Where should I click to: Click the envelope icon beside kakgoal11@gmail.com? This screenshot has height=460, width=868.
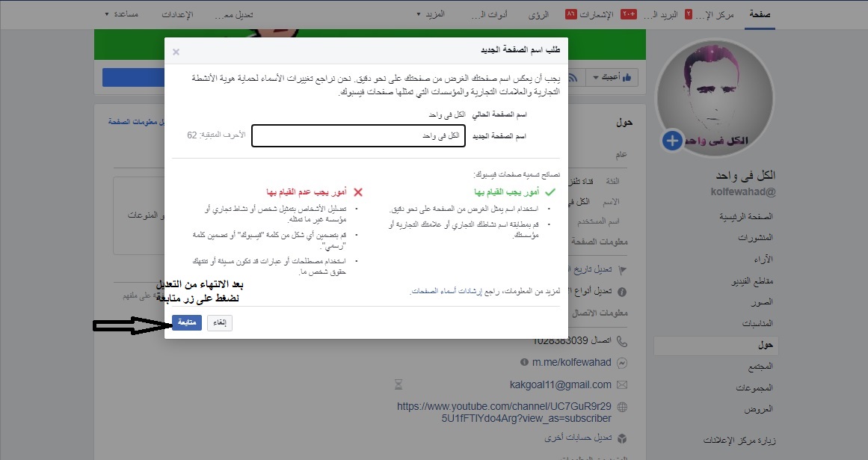coord(622,384)
